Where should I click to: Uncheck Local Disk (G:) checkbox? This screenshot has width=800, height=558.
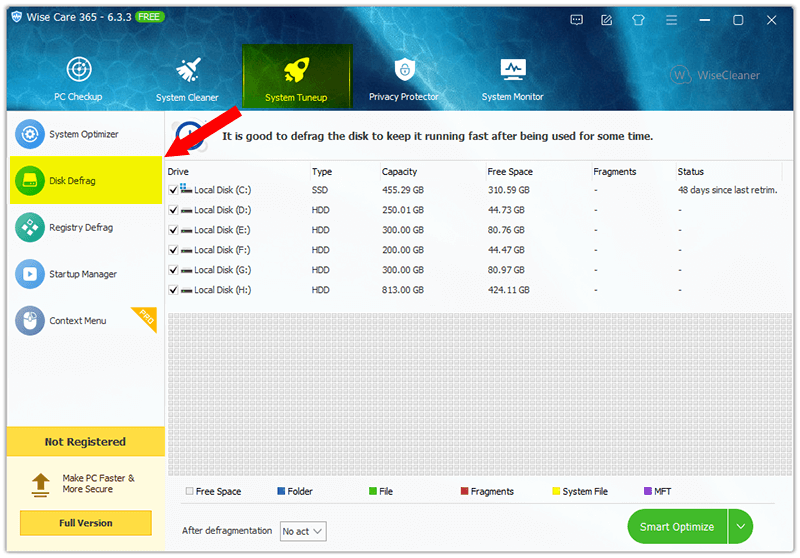(x=173, y=270)
